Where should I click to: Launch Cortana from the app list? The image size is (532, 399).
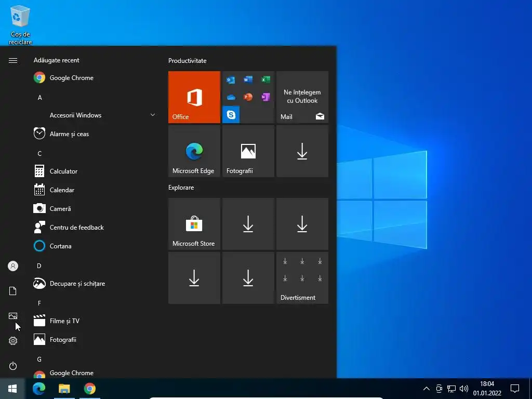pyautogui.click(x=95, y=246)
